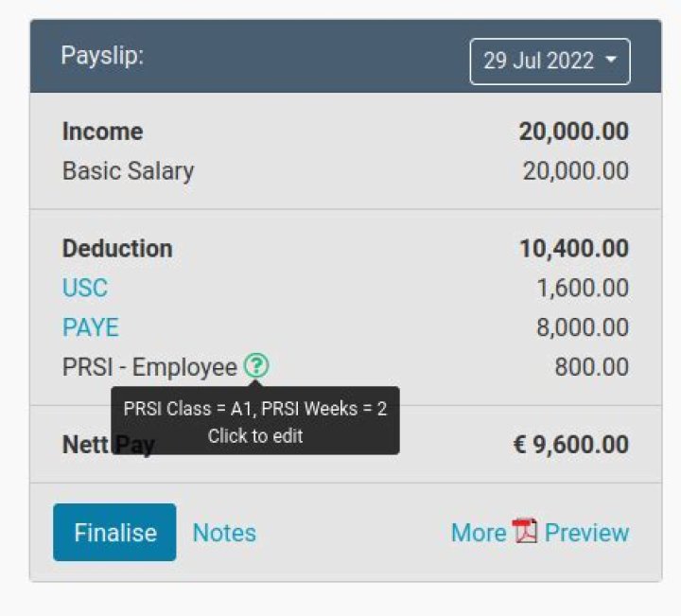Viewport: 681px width, 616px height.
Task: Click the Deduction total 10,400.00
Action: (573, 249)
